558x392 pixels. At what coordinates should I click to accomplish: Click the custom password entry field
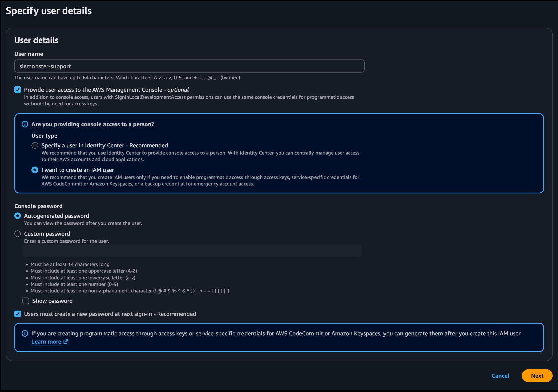tap(192, 251)
